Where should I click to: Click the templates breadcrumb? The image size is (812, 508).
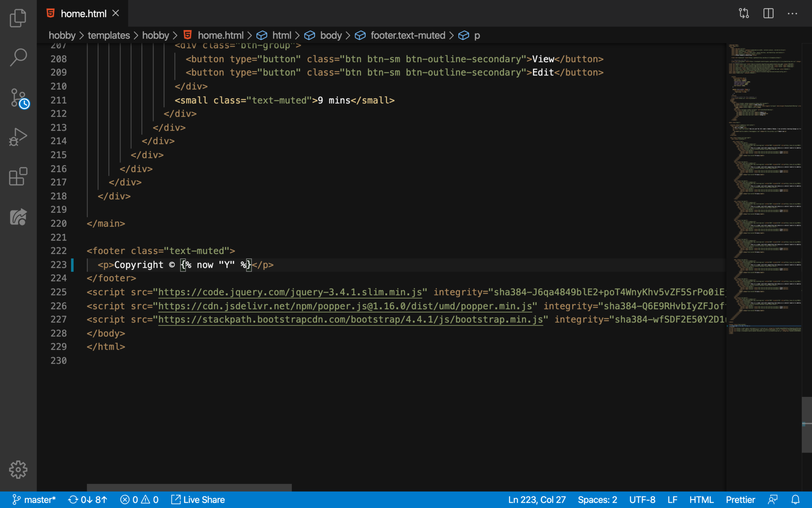[x=109, y=35]
